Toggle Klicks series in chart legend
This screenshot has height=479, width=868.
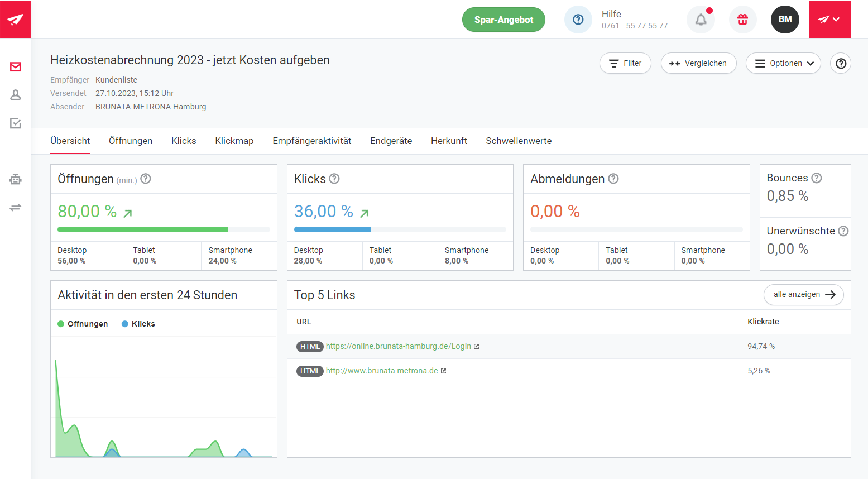(138, 324)
